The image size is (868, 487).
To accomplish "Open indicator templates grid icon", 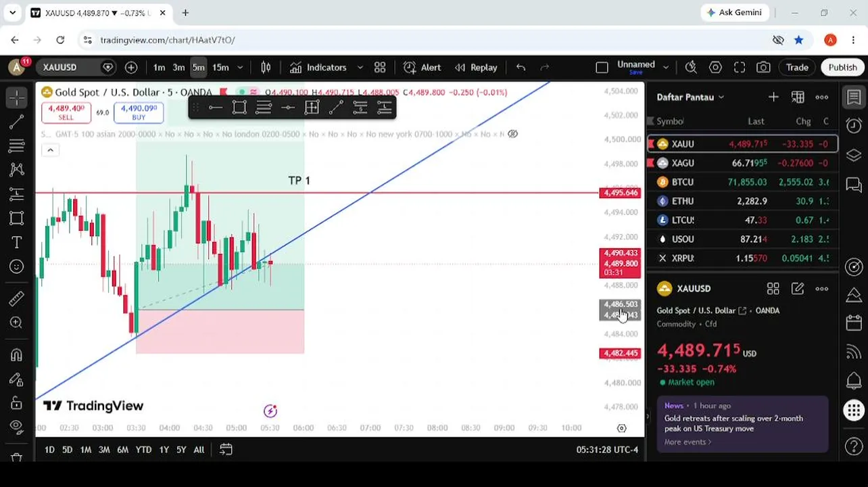I will [x=380, y=67].
